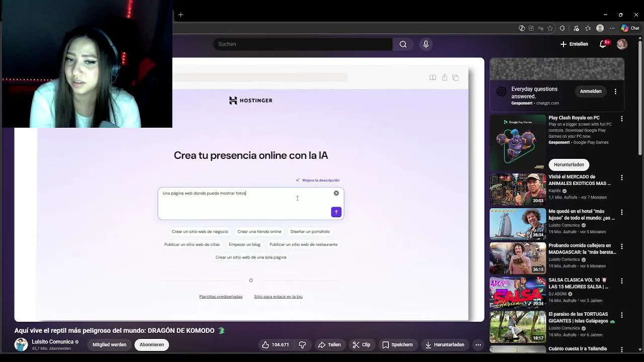Add this page to browser favorites
The width and height of the screenshot is (644, 362).
pos(550,28)
